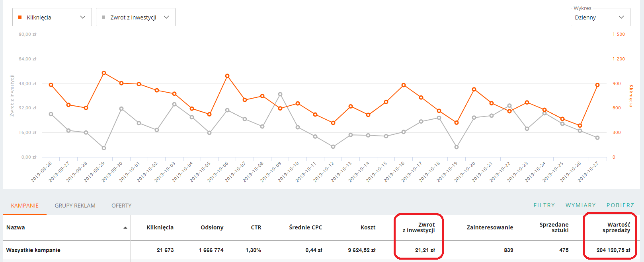Open the Oferty tab

coord(121,206)
